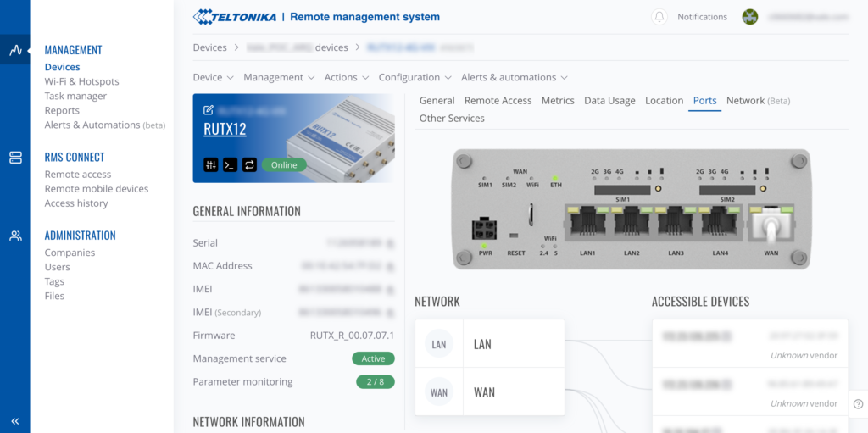The height and width of the screenshot is (433, 868).
Task: Switch to the Remote Access tab
Action: pos(498,101)
